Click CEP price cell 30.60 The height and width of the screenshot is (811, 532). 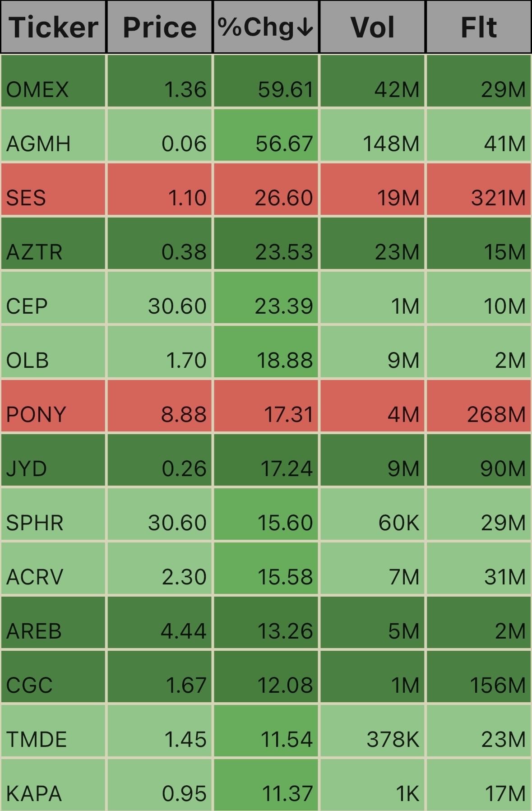159,297
